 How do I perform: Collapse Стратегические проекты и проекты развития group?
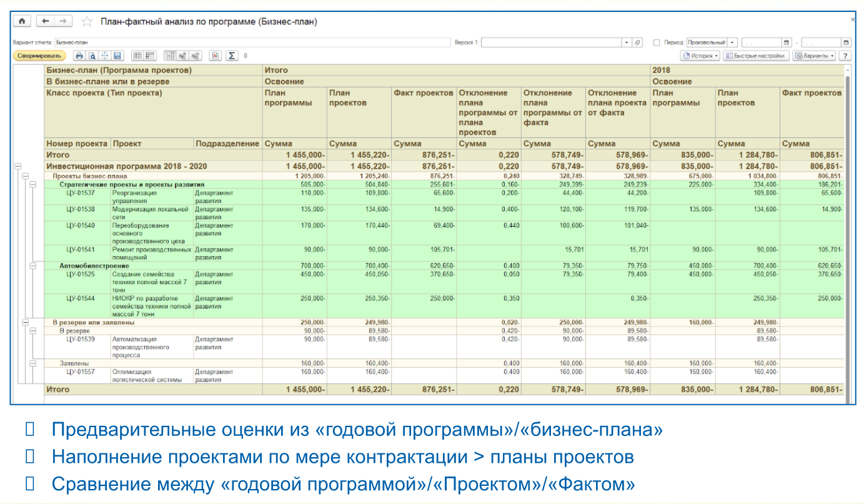(33, 185)
